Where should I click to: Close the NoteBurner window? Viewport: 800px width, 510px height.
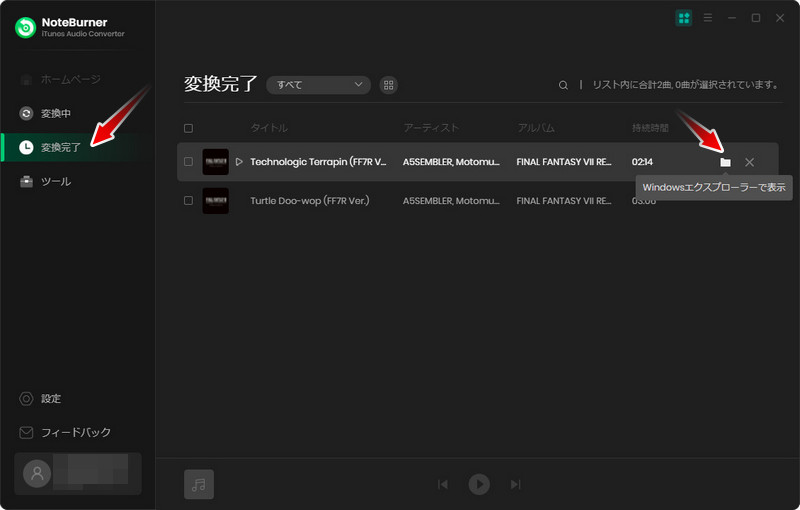pyautogui.click(x=780, y=18)
